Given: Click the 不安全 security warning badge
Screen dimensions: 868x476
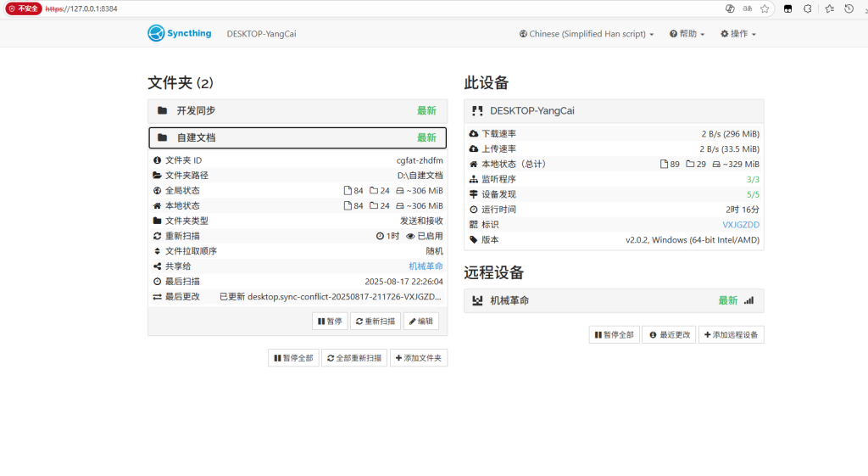Looking at the screenshot, I should (x=24, y=8).
